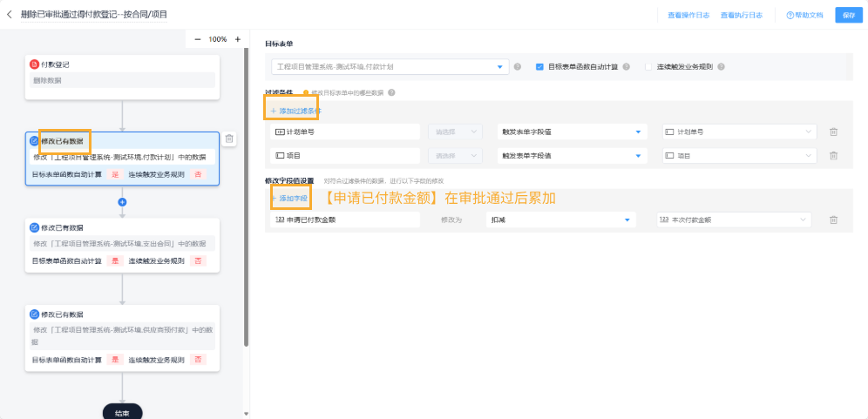Delete the 项目 filter row
Viewport: 868px width, 419px height.
833,156
